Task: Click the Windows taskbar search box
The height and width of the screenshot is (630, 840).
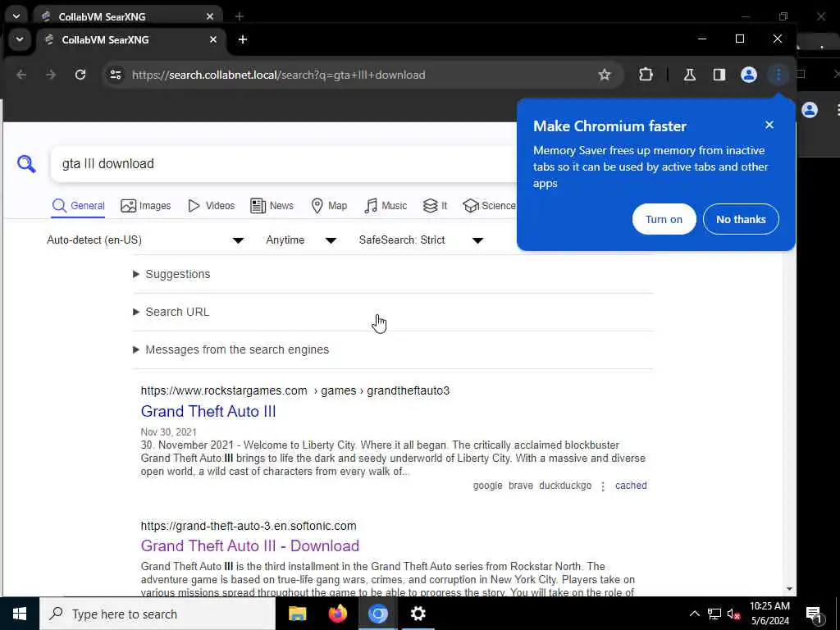Action: [x=157, y=614]
